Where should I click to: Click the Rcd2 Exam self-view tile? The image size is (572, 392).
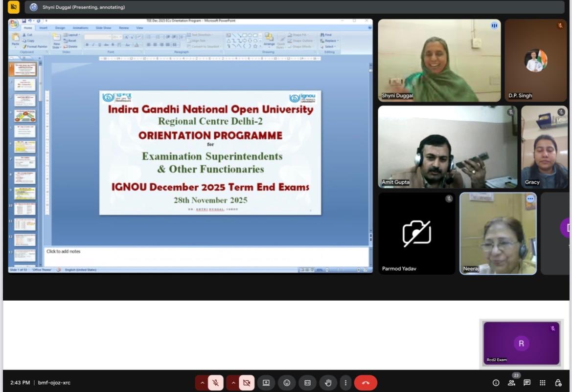point(521,343)
